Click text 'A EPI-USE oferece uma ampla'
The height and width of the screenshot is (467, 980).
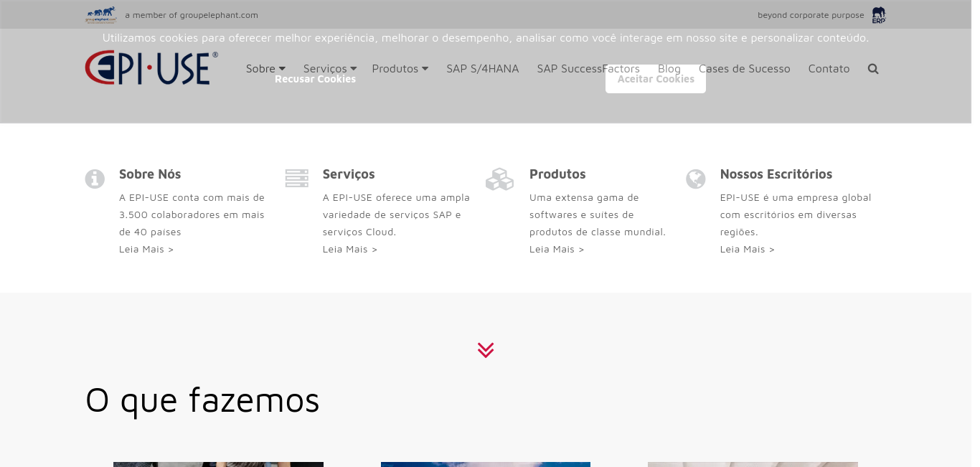pos(396,197)
